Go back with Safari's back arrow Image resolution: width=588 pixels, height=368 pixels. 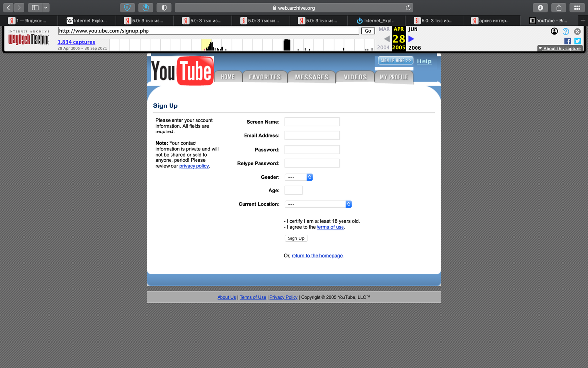coord(9,8)
